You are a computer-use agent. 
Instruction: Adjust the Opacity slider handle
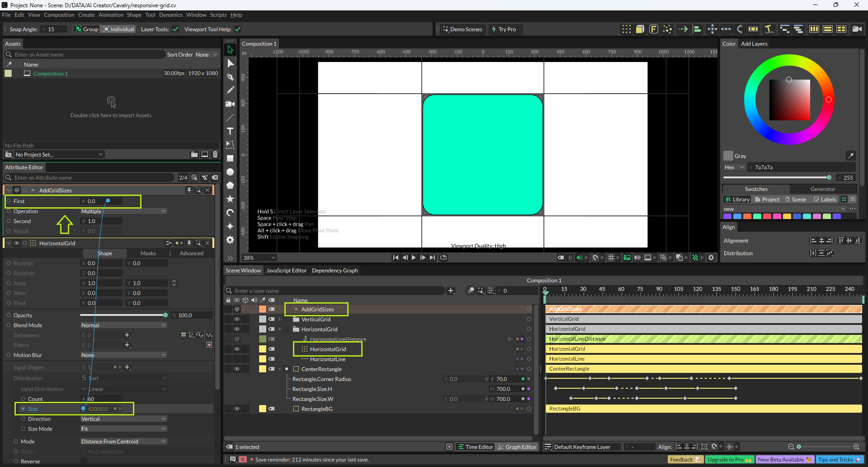(x=165, y=315)
